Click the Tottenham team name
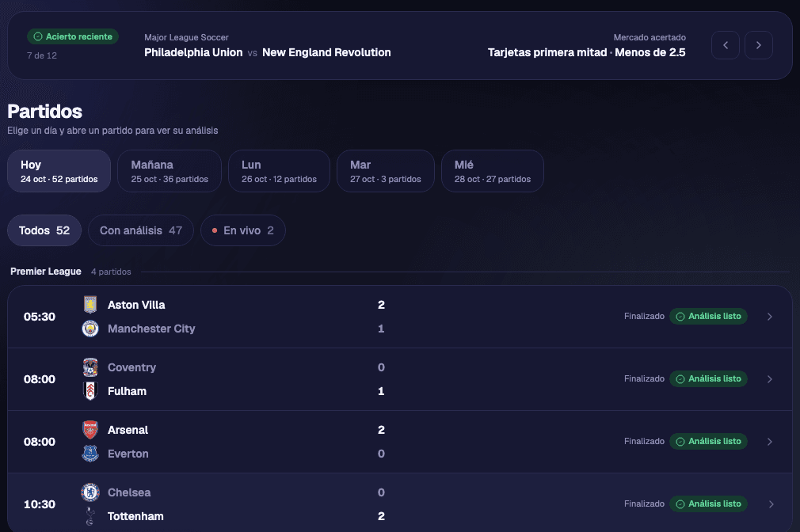The width and height of the screenshot is (800, 532). pos(135,517)
